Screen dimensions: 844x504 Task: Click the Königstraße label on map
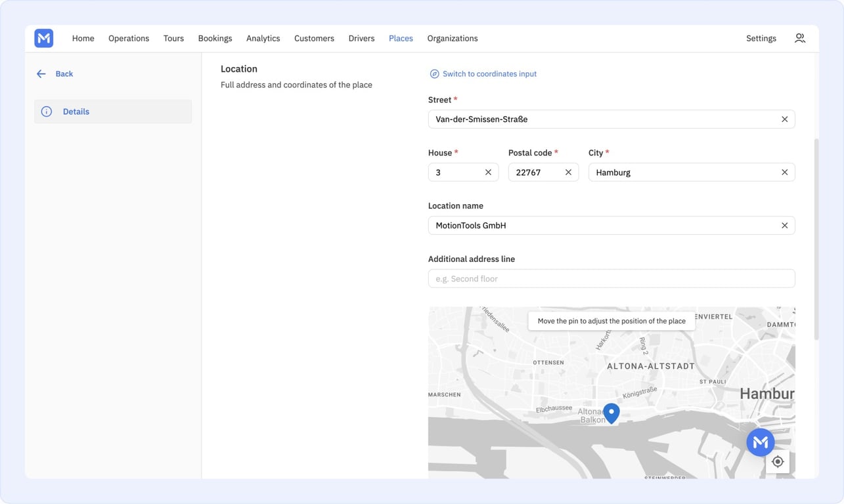640,392
